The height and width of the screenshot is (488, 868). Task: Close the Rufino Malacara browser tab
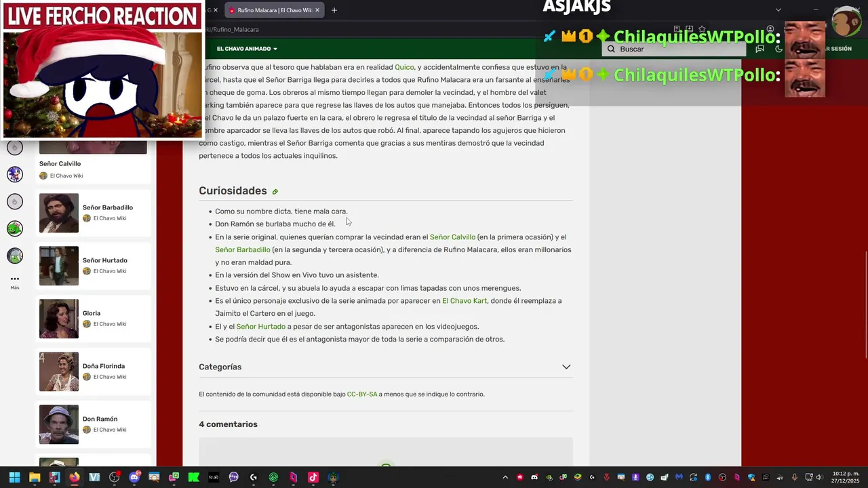pyautogui.click(x=317, y=10)
